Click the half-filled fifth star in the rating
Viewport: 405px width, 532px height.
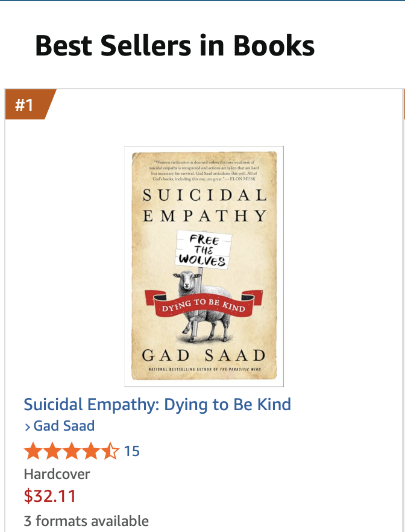click(x=110, y=451)
